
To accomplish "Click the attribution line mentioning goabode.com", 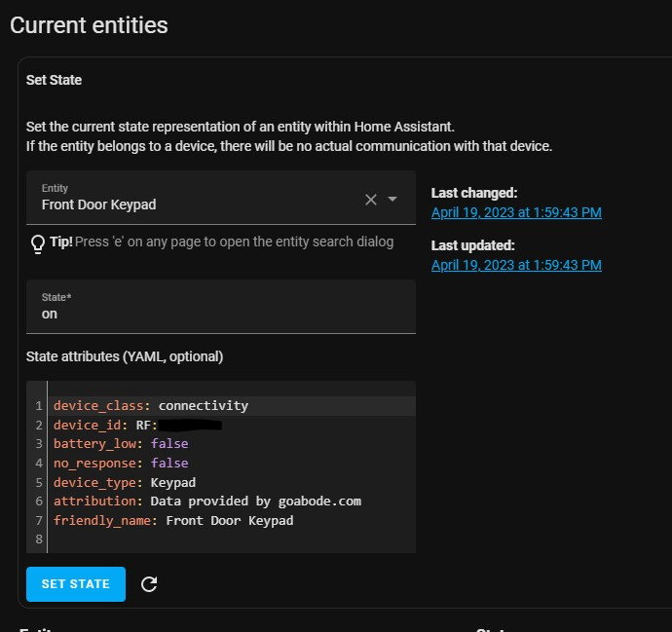I will point(206,502).
